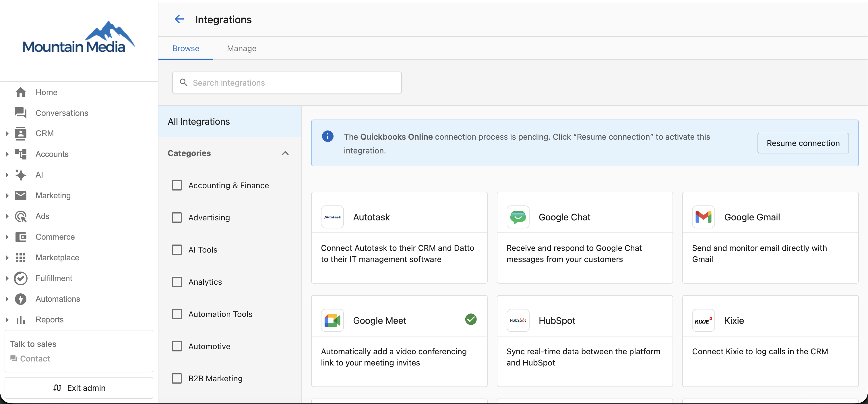
Task: Open the Manage tab
Action: click(242, 48)
